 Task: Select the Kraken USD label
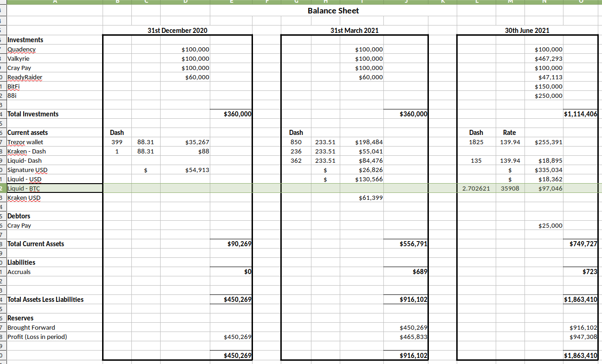coord(24,198)
